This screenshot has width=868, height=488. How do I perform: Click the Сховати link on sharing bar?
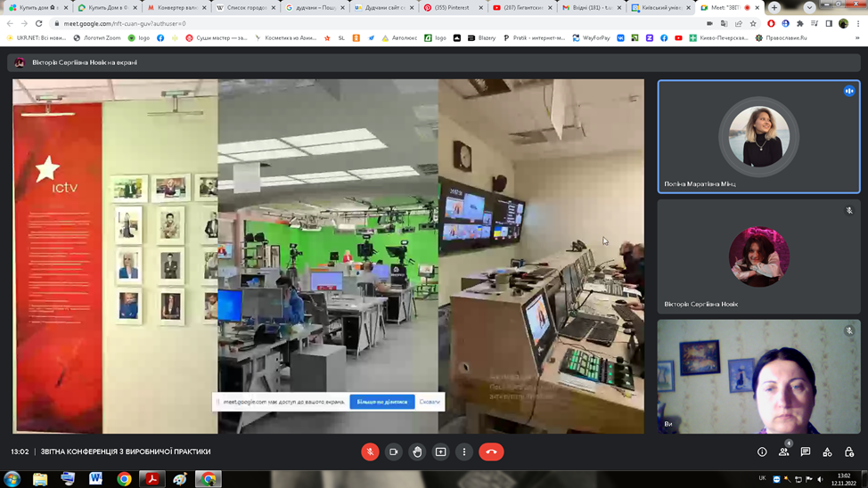(430, 402)
